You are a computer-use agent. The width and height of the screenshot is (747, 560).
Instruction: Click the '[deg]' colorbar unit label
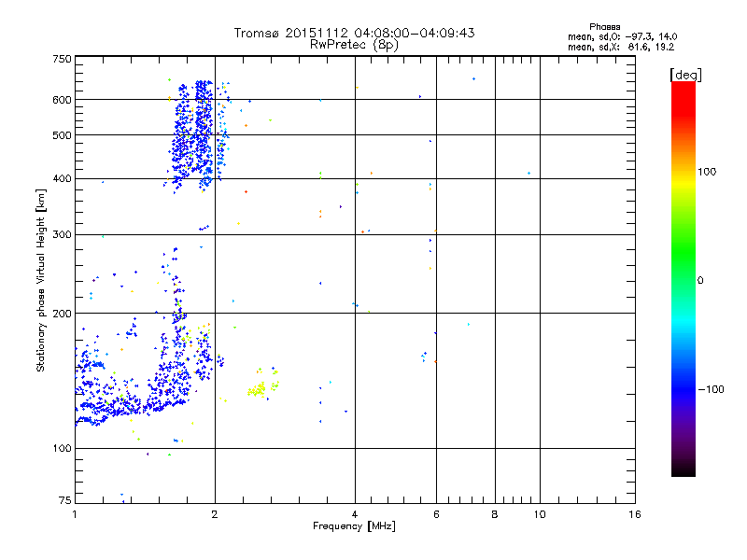pos(685,75)
